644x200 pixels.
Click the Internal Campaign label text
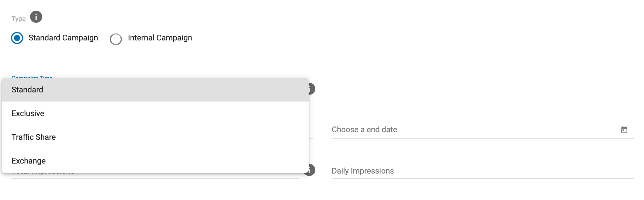coord(160,38)
